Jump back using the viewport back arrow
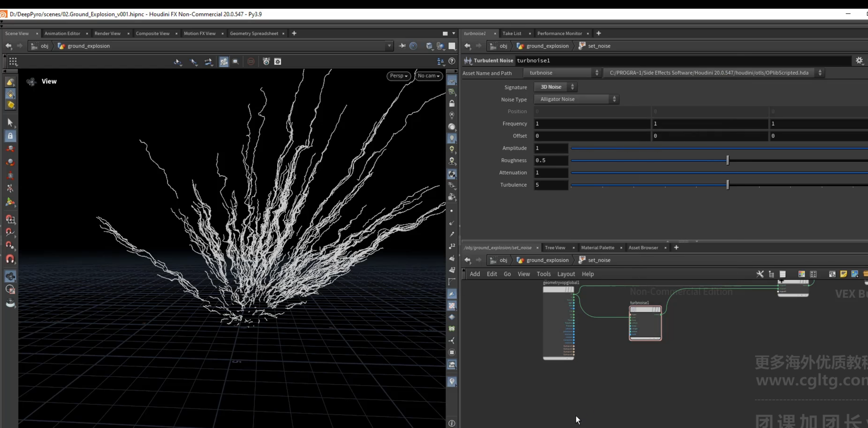The width and height of the screenshot is (868, 428). (9, 46)
